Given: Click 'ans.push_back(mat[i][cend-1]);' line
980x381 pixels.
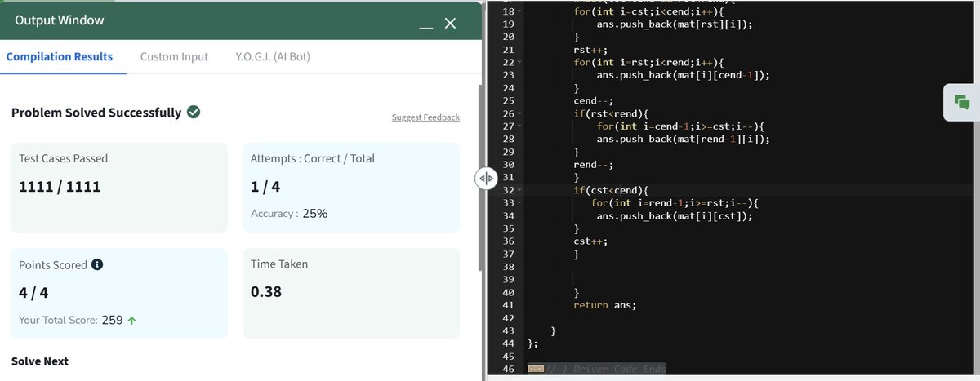Looking at the screenshot, I should coord(684,75).
